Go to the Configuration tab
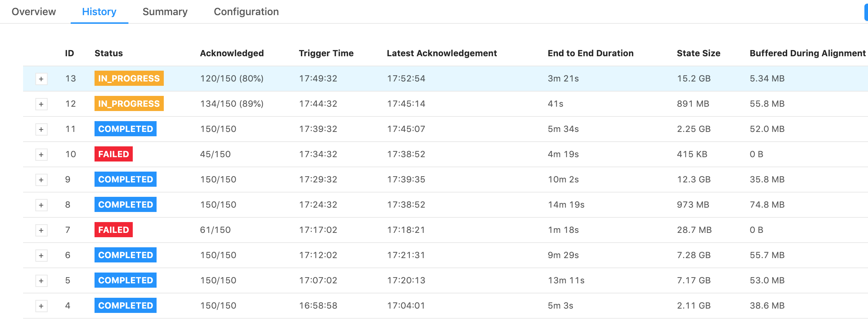The width and height of the screenshot is (868, 323). point(246,12)
